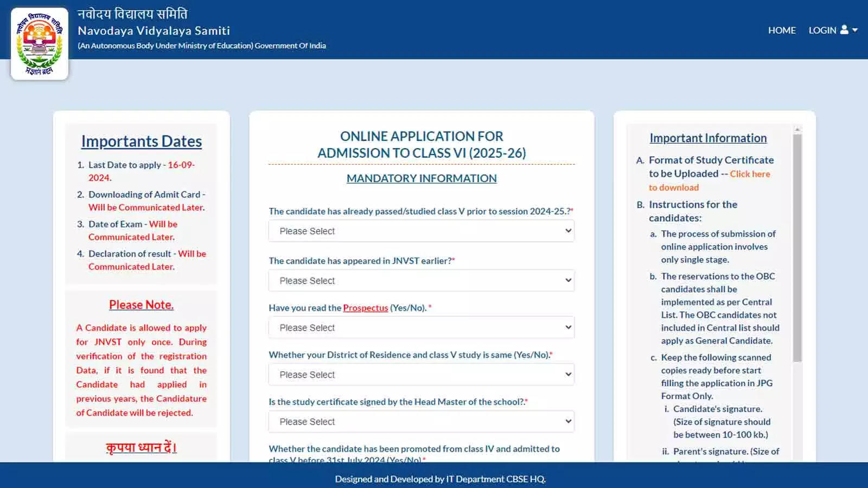This screenshot has height=488, width=868.
Task: Click 'An Autonomous Body Under Ministry of Education' subtitle
Action: [202, 46]
